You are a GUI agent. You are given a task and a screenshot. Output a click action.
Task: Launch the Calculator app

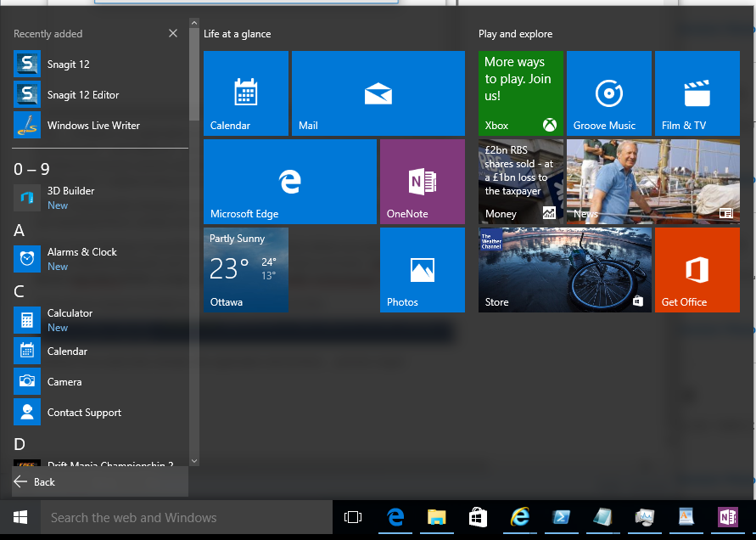click(x=70, y=319)
